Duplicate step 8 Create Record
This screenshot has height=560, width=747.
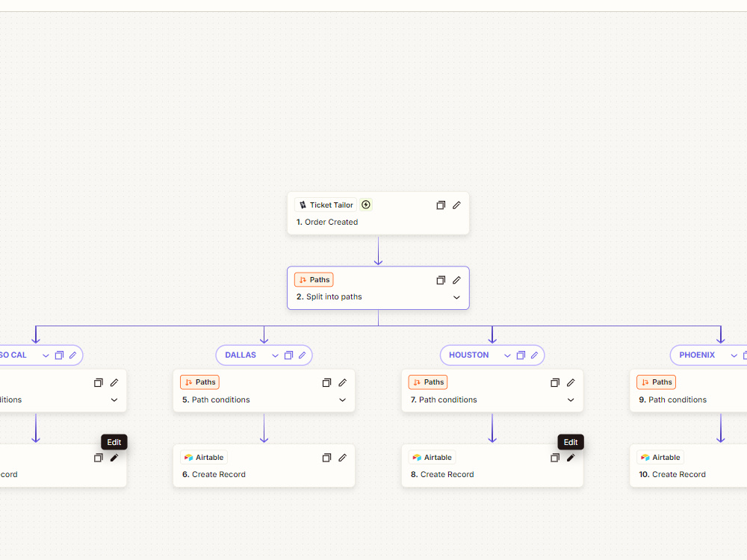pyautogui.click(x=554, y=458)
